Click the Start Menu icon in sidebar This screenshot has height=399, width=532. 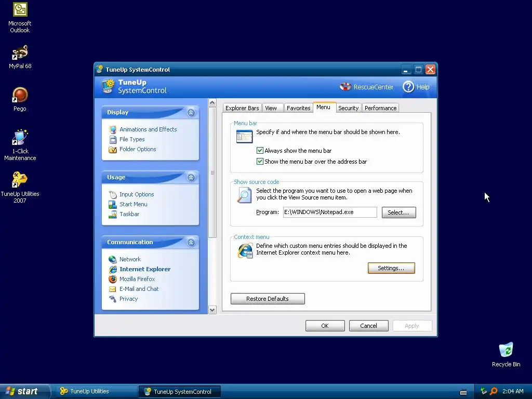tap(113, 204)
